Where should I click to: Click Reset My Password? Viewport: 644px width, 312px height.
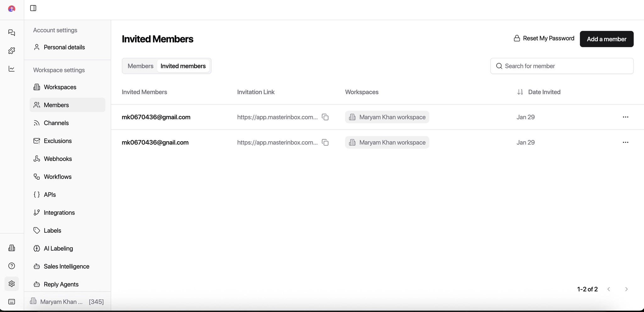coord(544,38)
